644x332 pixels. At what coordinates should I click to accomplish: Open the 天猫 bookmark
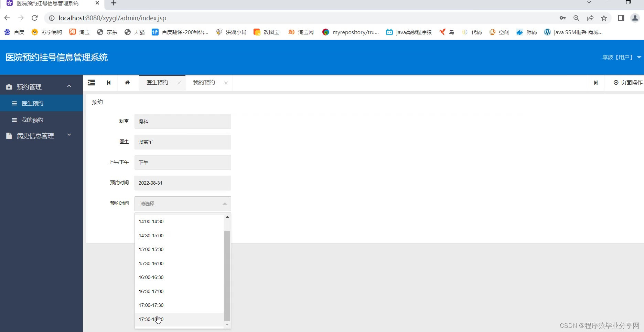click(135, 32)
